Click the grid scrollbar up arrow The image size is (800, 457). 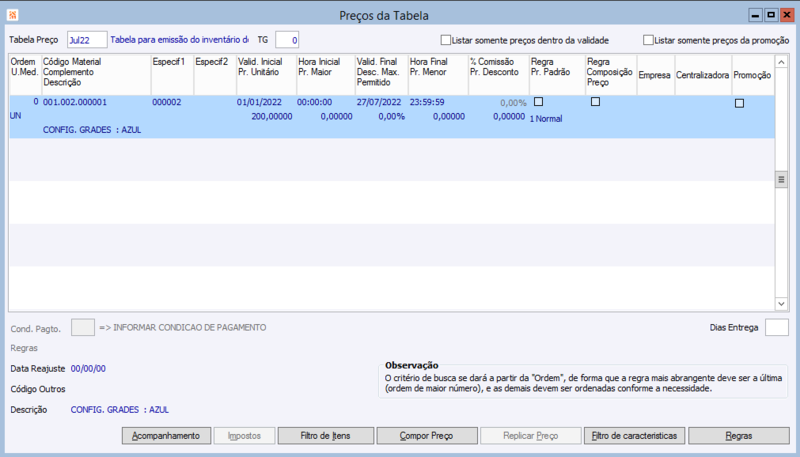(781, 62)
